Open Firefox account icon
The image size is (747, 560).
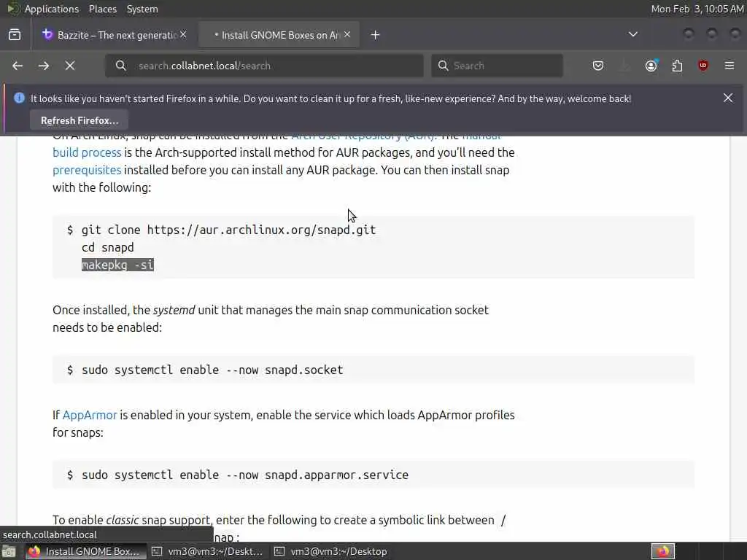pyautogui.click(x=651, y=66)
